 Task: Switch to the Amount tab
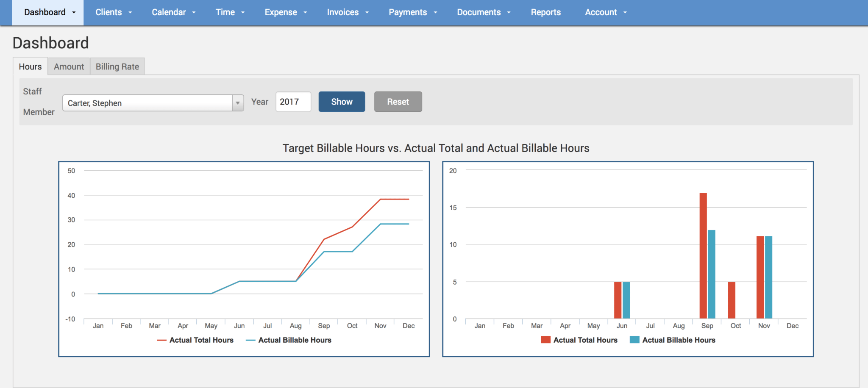pos(69,67)
